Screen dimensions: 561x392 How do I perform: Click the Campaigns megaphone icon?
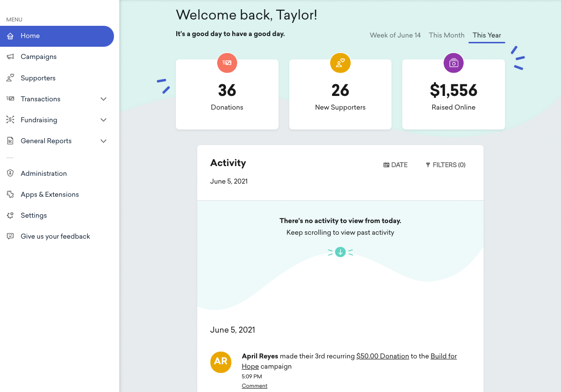[10, 56]
